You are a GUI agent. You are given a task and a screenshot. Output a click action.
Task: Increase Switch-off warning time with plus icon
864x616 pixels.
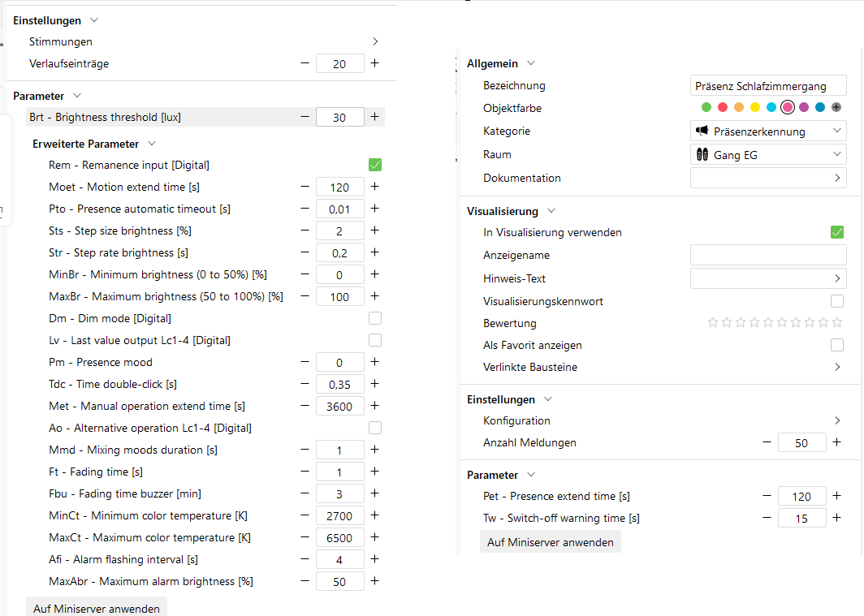coord(836,518)
